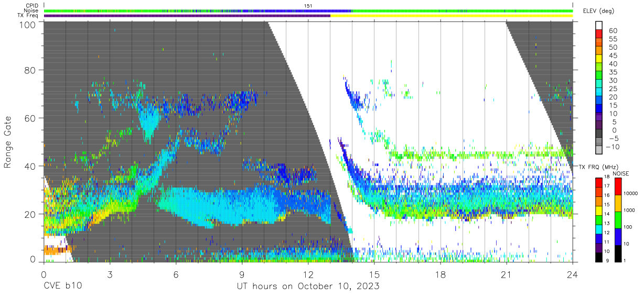Select the 3 tick on the UT hours axis
Screen dimensions: 644x297
click(110, 273)
